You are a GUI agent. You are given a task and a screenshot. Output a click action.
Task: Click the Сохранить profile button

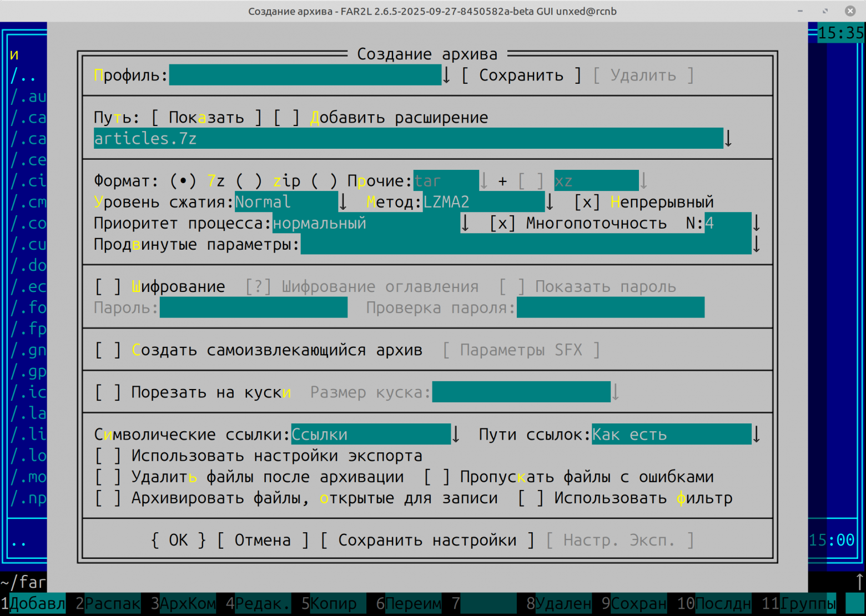[x=522, y=75]
